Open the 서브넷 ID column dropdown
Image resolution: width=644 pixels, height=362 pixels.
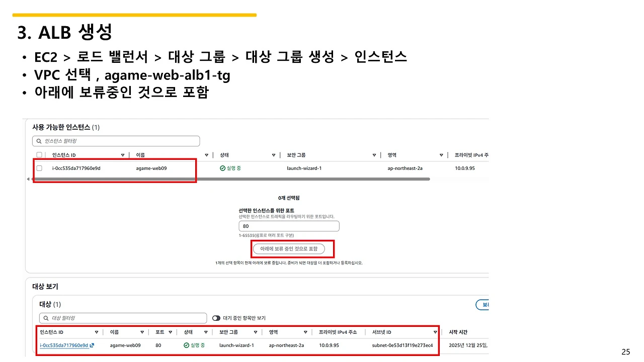(x=436, y=332)
